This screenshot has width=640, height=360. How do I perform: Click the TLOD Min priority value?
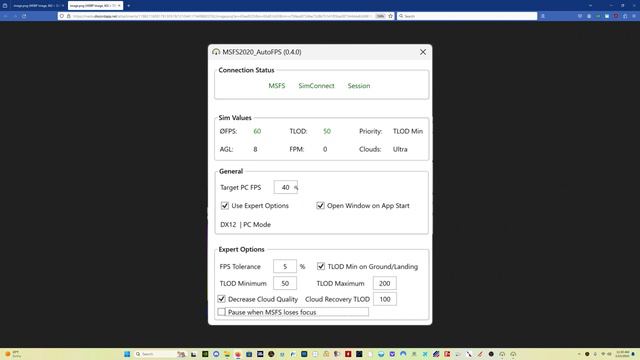tap(408, 131)
